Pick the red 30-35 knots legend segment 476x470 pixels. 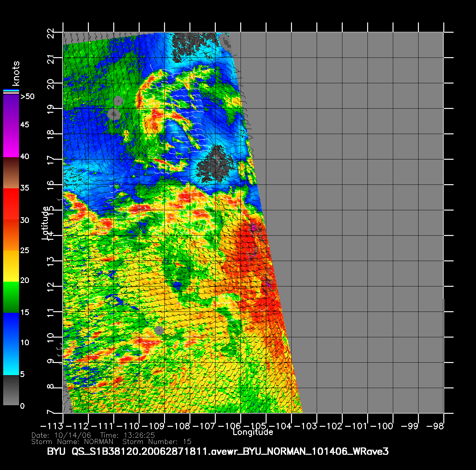pyautogui.click(x=11, y=203)
